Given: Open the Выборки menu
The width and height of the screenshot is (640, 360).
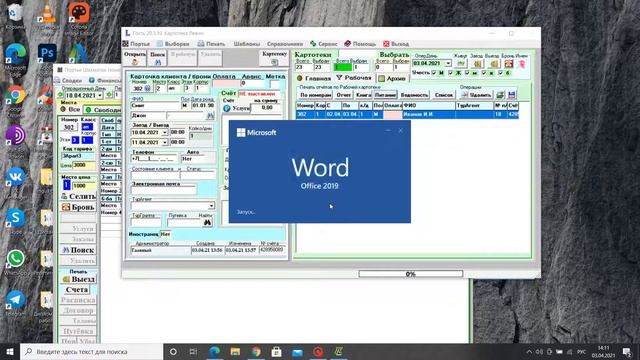Looking at the screenshot, I should point(173,44).
